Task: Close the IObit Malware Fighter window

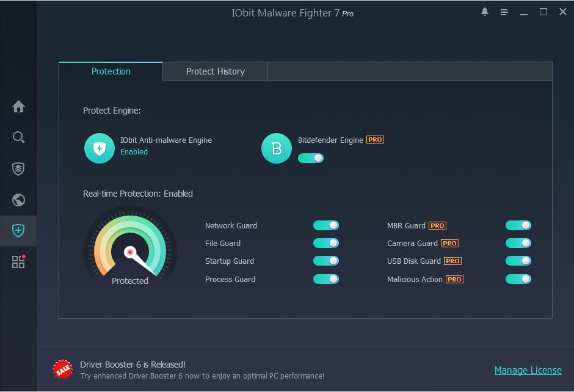Action: [x=563, y=12]
